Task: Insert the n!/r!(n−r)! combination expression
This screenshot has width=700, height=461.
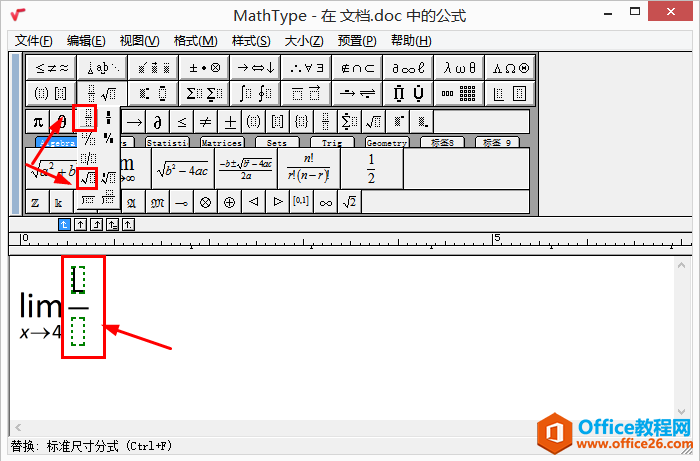Action: coord(309,169)
